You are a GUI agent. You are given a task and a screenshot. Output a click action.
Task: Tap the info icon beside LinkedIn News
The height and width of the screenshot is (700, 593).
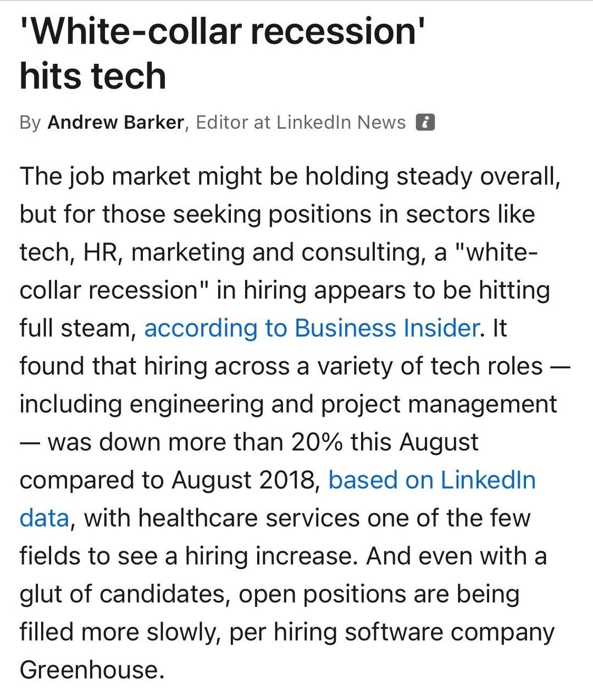(425, 122)
